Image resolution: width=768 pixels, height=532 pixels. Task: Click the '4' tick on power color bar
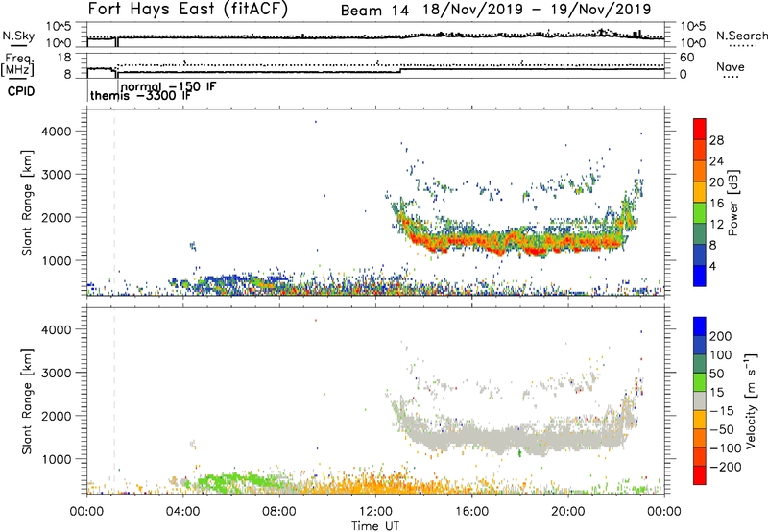point(712,266)
